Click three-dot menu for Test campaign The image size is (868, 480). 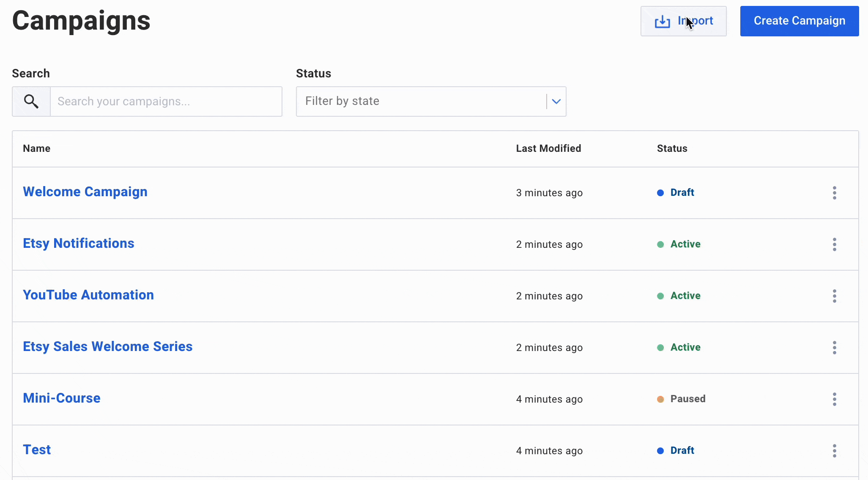[x=835, y=450]
